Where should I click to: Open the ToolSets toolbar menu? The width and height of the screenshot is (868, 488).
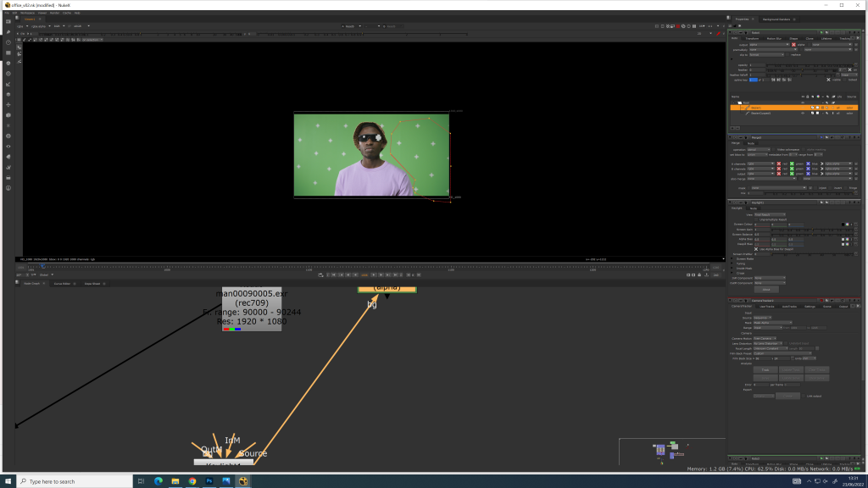[8, 167]
